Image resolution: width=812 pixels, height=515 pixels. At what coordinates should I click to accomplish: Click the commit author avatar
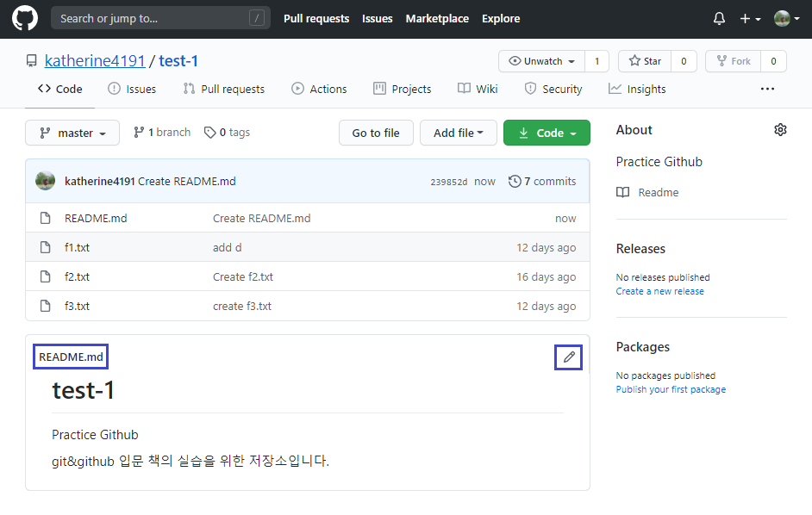pos(46,181)
